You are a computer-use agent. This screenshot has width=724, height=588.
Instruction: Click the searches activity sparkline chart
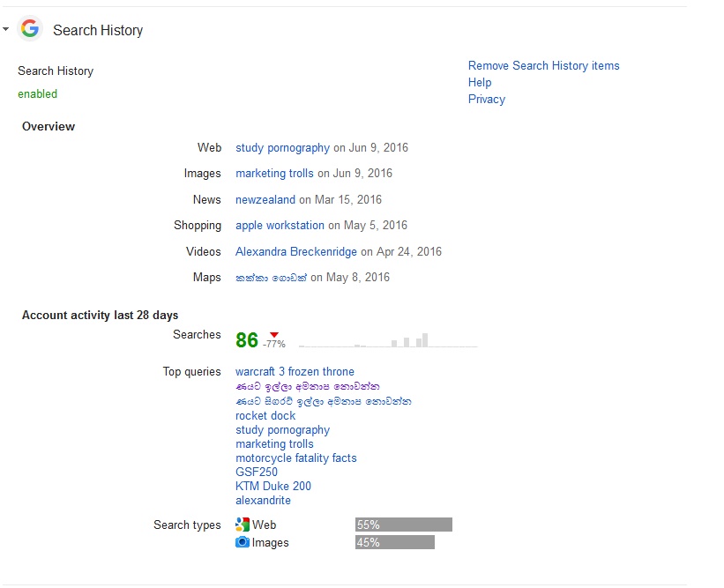pos(388,340)
